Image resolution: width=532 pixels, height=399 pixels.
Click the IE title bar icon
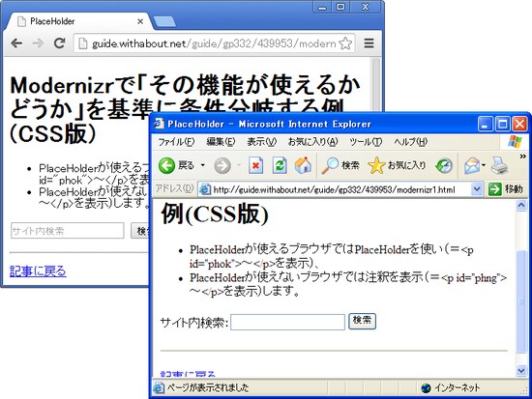pos(158,124)
